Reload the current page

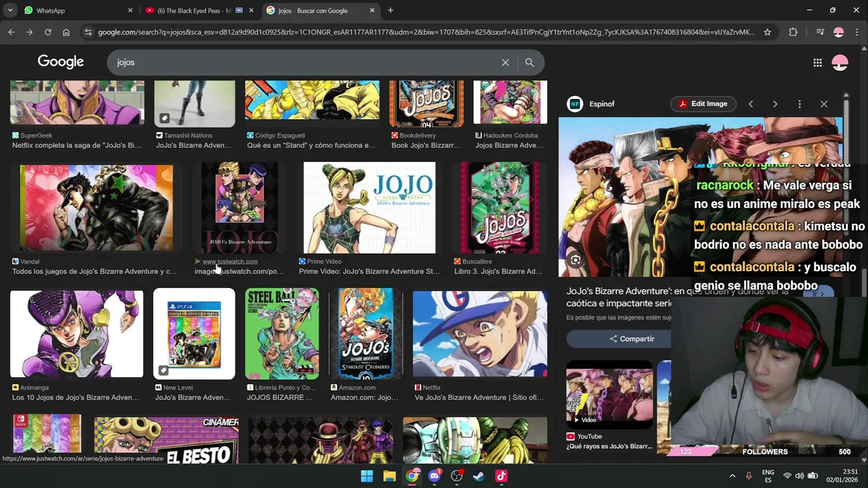[47, 32]
